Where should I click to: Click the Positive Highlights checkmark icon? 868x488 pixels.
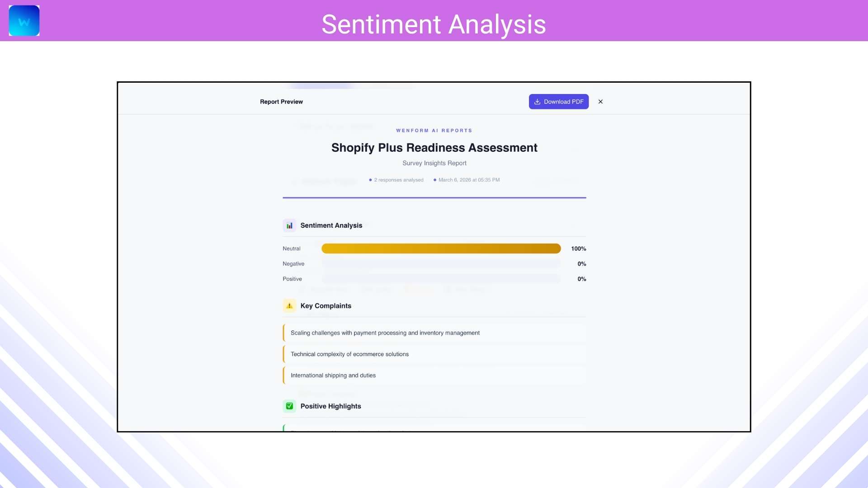pyautogui.click(x=289, y=406)
